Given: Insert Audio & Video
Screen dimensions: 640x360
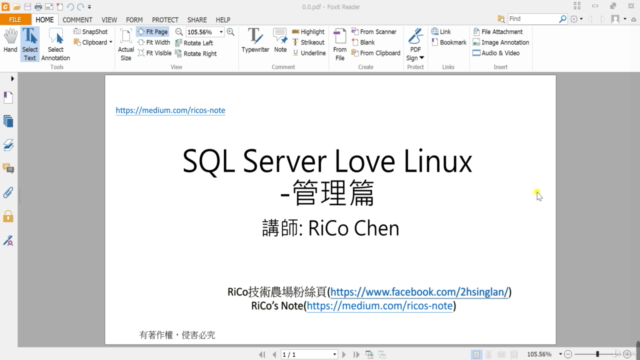Looking at the screenshot, I should point(496,53).
